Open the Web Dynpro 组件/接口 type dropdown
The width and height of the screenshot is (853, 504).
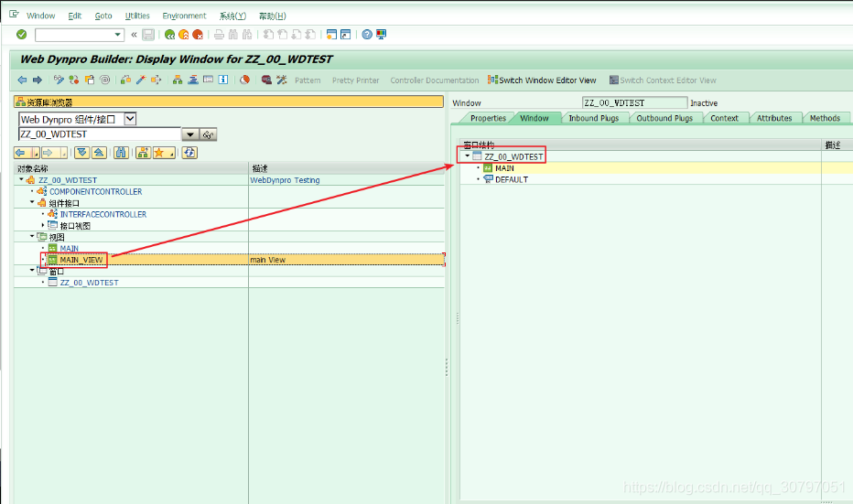(131, 119)
